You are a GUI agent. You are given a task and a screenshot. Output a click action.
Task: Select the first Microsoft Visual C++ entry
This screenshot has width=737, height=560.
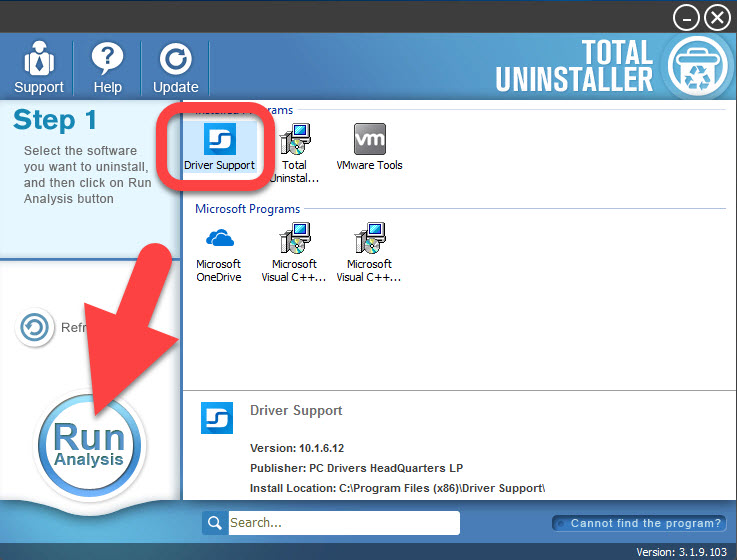[x=294, y=252]
